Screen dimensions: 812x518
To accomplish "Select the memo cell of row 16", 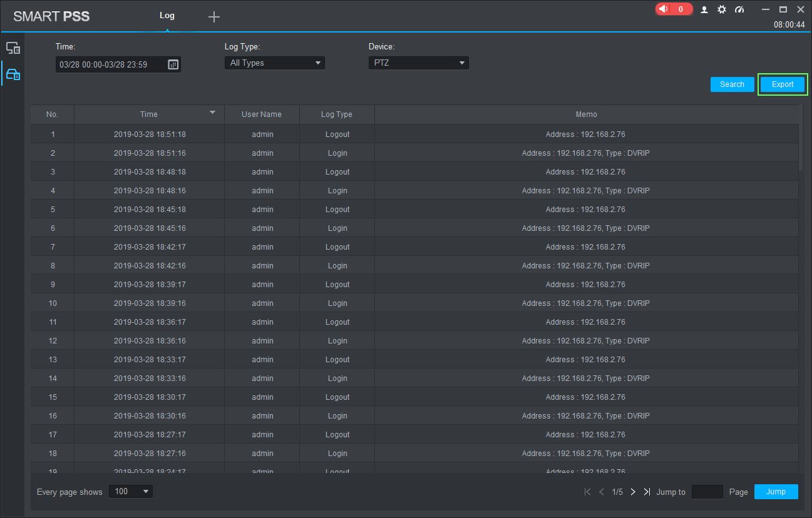I will (587, 416).
